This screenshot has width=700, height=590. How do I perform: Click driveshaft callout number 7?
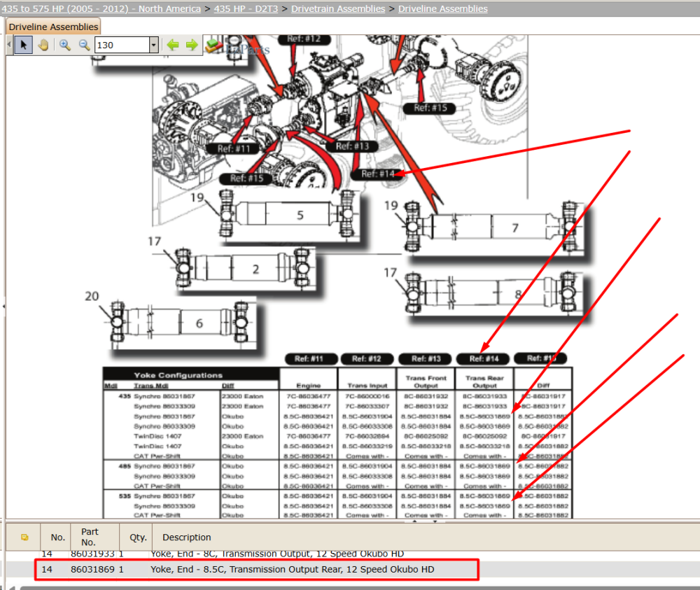(515, 228)
